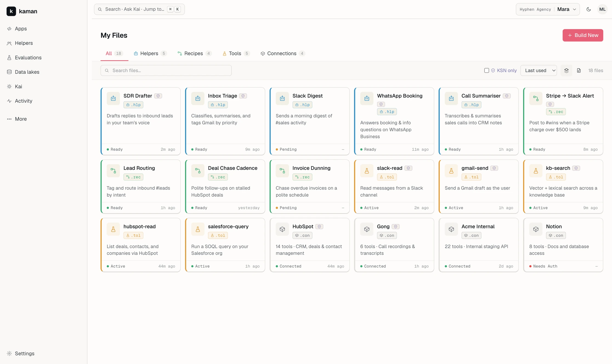The width and height of the screenshot is (612, 364).
Task: Click the .con tag on HubSpot
Action: click(302, 235)
